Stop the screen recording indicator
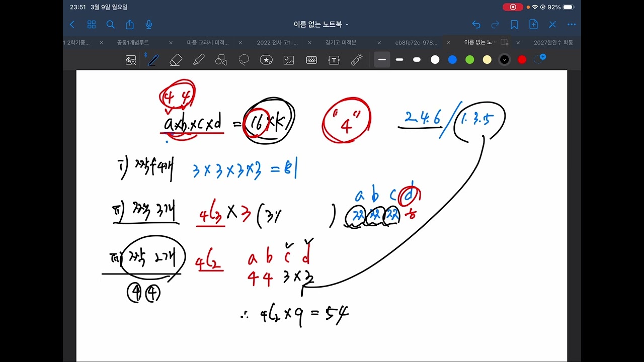Image resolution: width=644 pixels, height=362 pixels. 513,7
